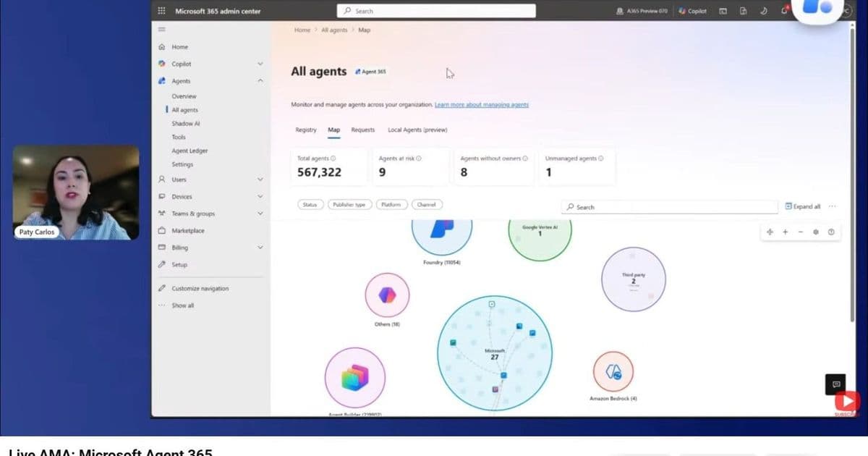The image size is (868, 456).
Task: Click the Home house icon
Action: click(x=161, y=47)
